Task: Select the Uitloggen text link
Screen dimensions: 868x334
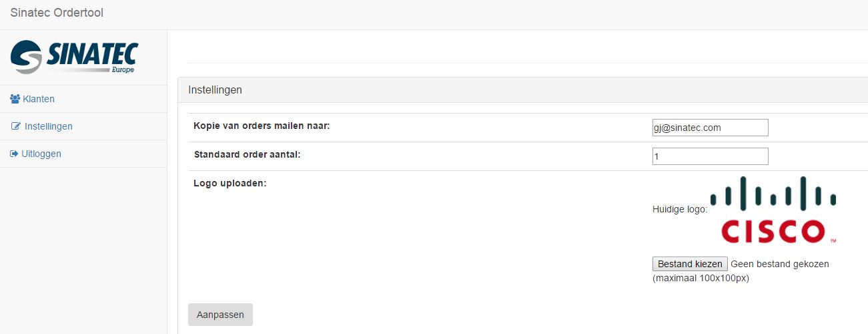Action: pyautogui.click(x=41, y=154)
